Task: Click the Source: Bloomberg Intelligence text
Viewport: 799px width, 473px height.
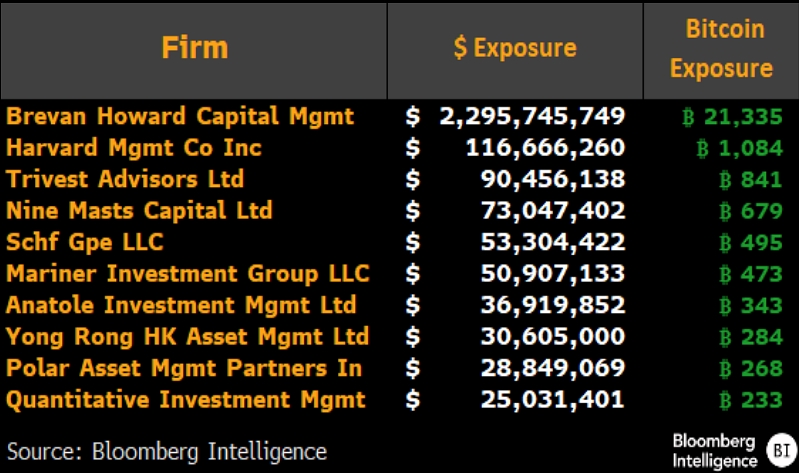Action: coord(167,450)
